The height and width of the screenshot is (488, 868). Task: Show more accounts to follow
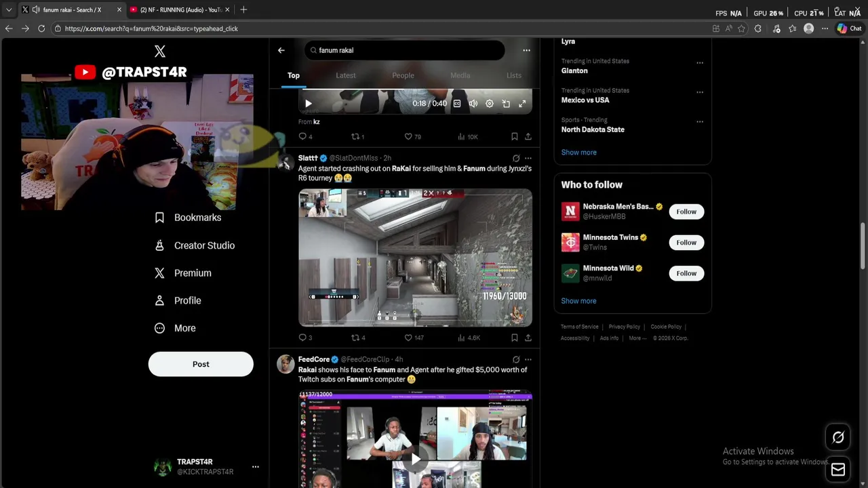coord(578,301)
